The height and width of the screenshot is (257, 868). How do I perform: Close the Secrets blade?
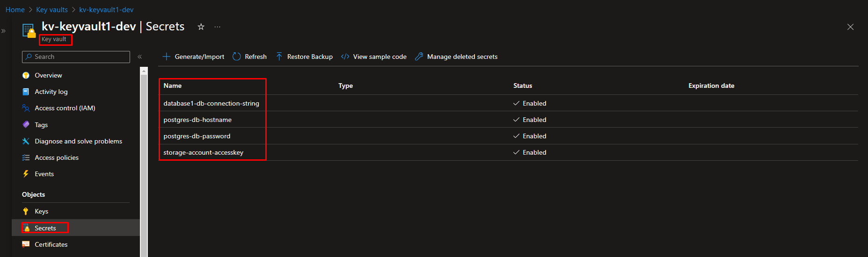click(x=850, y=27)
